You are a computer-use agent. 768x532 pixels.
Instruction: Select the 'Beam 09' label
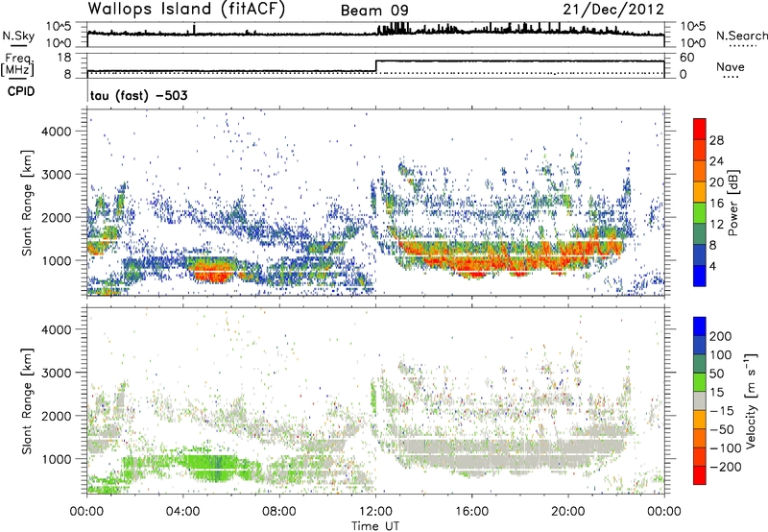(x=374, y=11)
